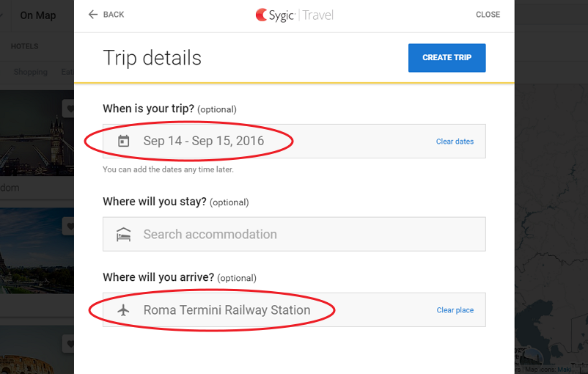Image resolution: width=588 pixels, height=374 pixels.
Task: Clear the Roma Termini arrival place
Action: 455,310
